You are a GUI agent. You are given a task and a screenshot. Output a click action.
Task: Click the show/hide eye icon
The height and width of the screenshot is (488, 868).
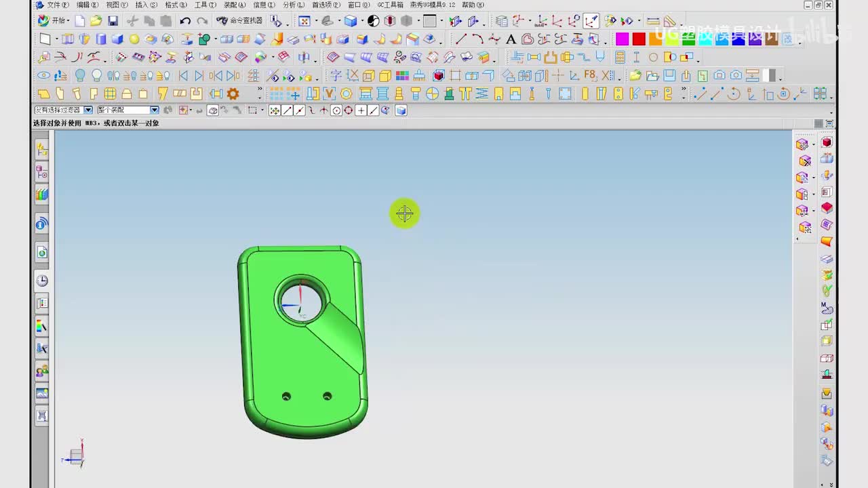[43, 75]
